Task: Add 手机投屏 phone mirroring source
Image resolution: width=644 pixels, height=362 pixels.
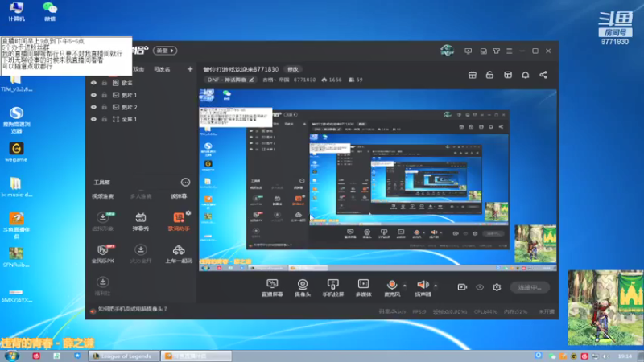Action: click(x=333, y=287)
